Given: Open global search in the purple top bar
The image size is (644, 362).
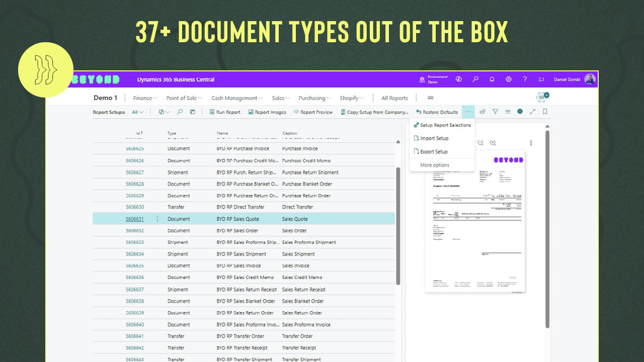Looking at the screenshot, I should (475, 79).
